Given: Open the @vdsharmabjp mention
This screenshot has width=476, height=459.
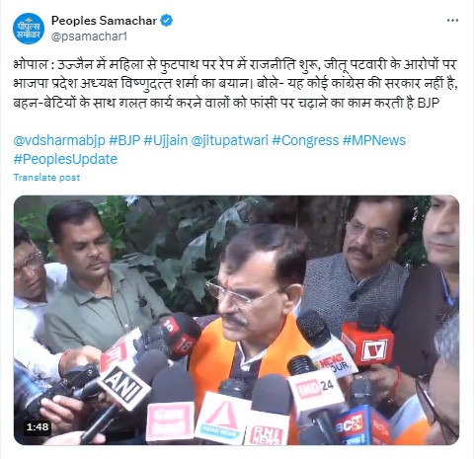Looking at the screenshot, I should 59,140.
